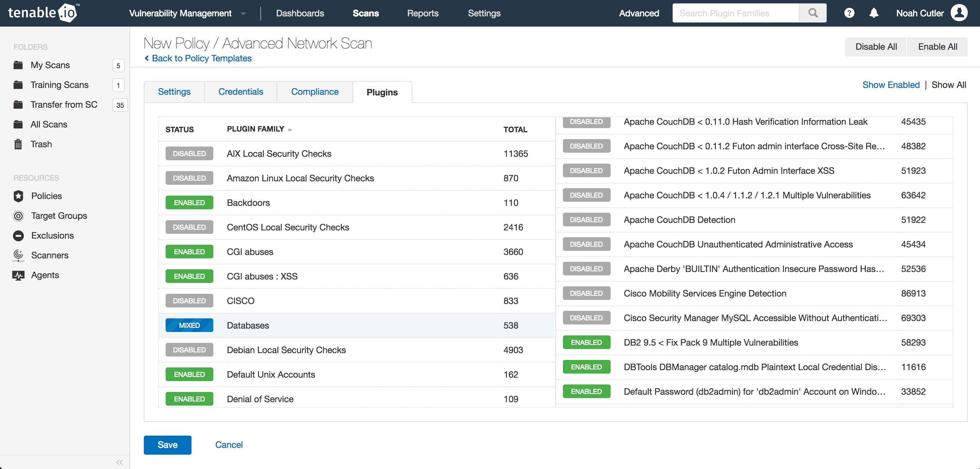Screen dimensions: 980x469
Task: Toggle the Databases MIXED status badge
Action: pos(189,326)
